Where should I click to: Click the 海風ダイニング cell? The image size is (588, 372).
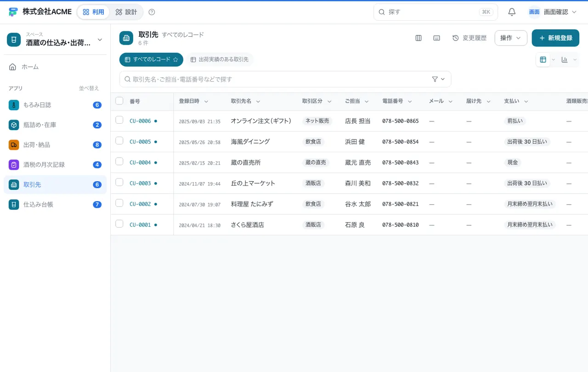[250, 142]
